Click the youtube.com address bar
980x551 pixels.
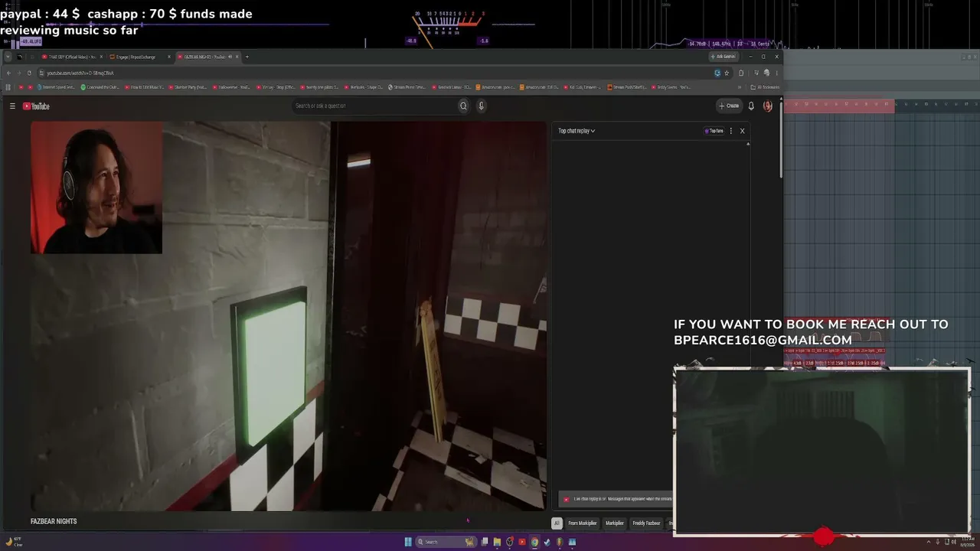pyautogui.click(x=375, y=73)
